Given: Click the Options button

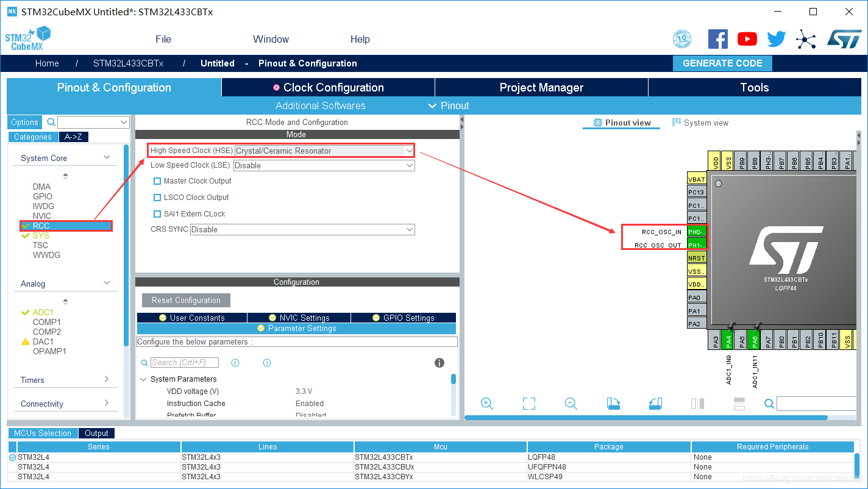Looking at the screenshot, I should [25, 122].
